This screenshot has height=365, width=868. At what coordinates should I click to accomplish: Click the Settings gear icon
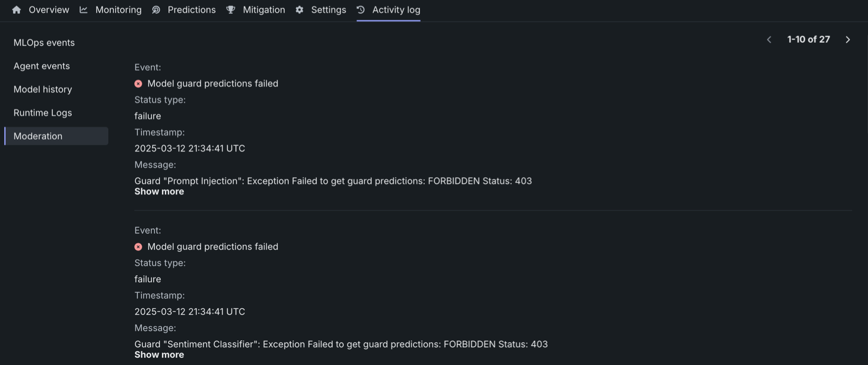pos(300,10)
